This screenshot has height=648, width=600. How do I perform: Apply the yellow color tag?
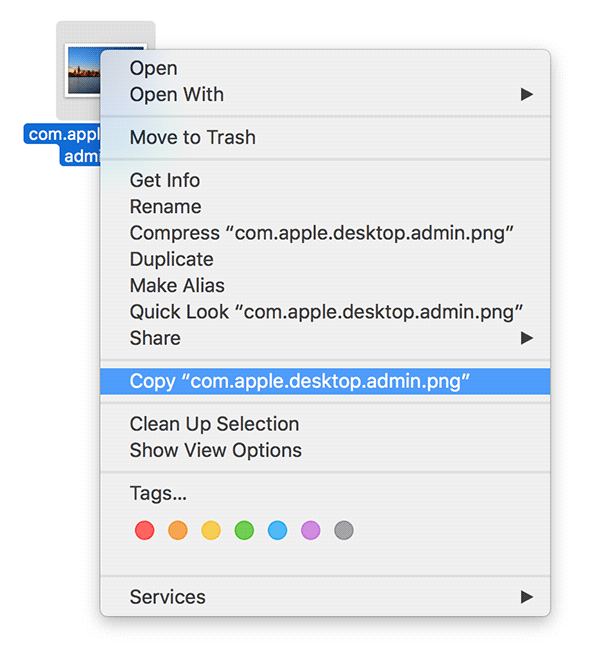[x=211, y=530]
